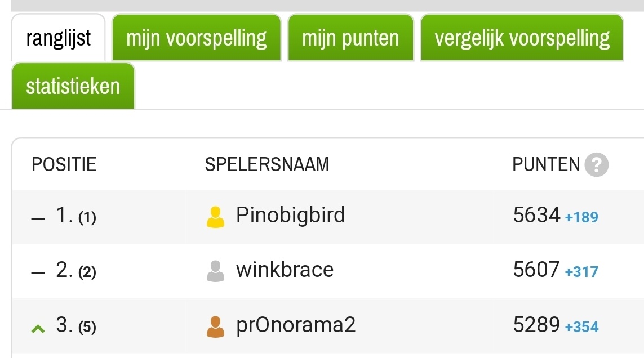Click the unchanged dash icon at position 2
This screenshot has width=644, height=358.
click(x=38, y=273)
